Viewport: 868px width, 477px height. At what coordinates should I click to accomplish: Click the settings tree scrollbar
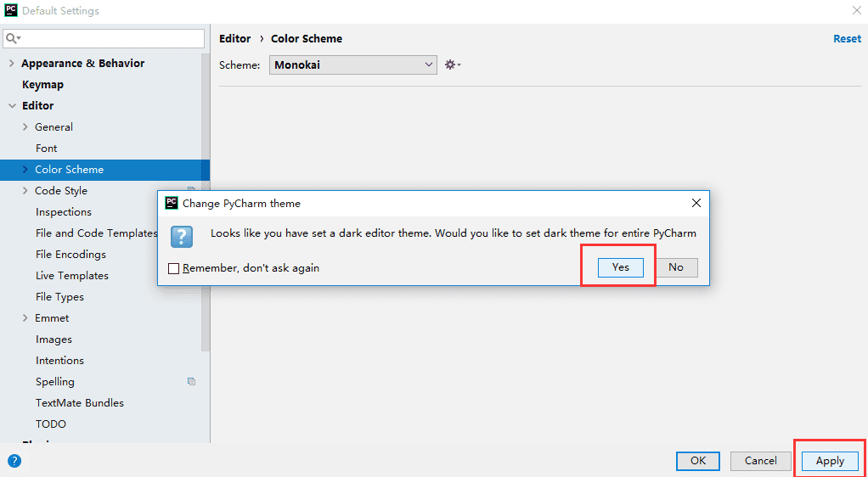[x=206, y=202]
